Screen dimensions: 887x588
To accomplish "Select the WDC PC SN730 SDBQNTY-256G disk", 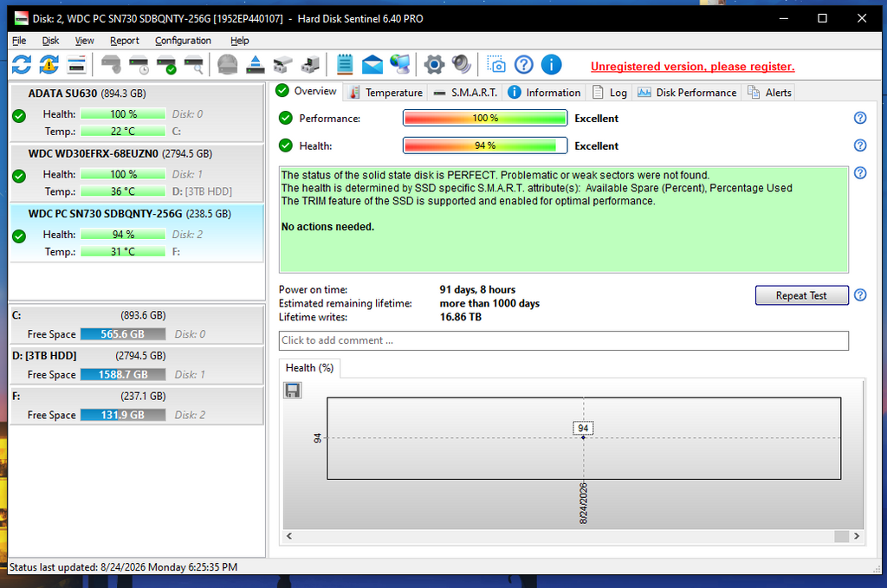I will coord(137,233).
